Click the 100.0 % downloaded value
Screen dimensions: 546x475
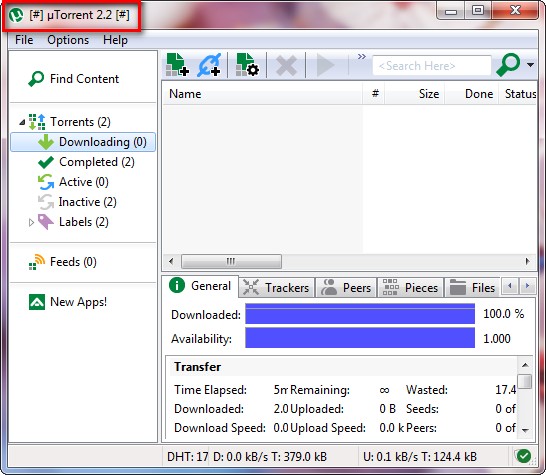504,314
